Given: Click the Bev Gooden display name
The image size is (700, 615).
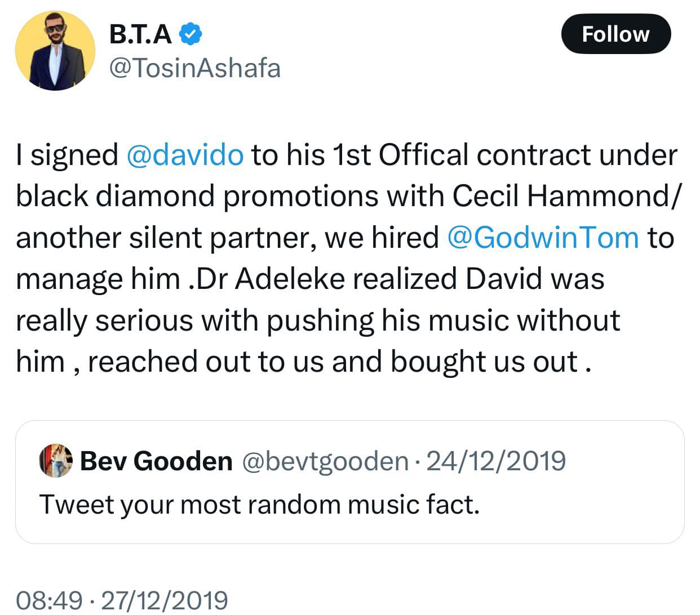Looking at the screenshot, I should pos(156,461).
